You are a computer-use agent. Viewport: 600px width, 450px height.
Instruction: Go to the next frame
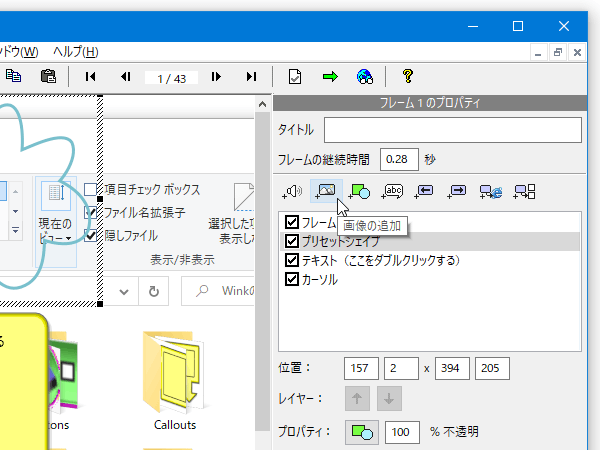point(216,77)
